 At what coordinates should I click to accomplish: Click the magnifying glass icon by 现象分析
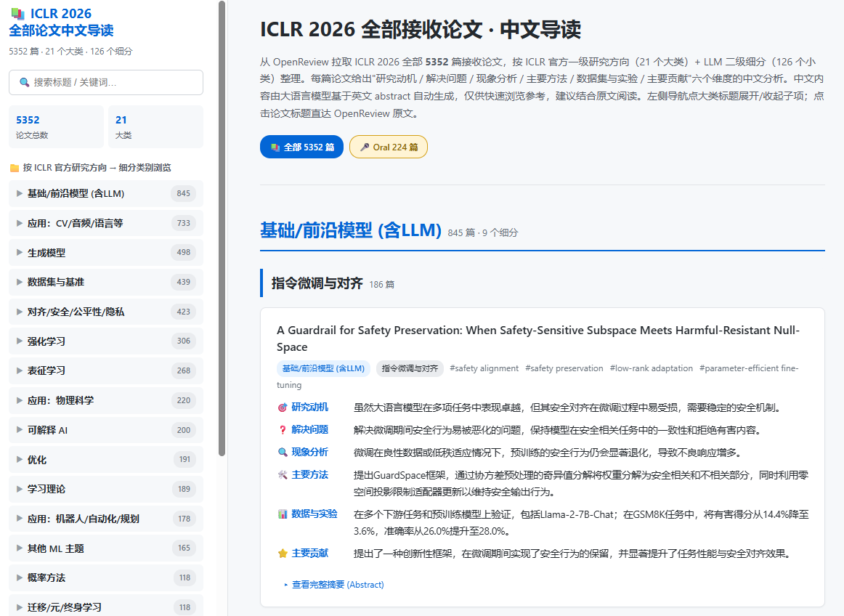pyautogui.click(x=282, y=453)
